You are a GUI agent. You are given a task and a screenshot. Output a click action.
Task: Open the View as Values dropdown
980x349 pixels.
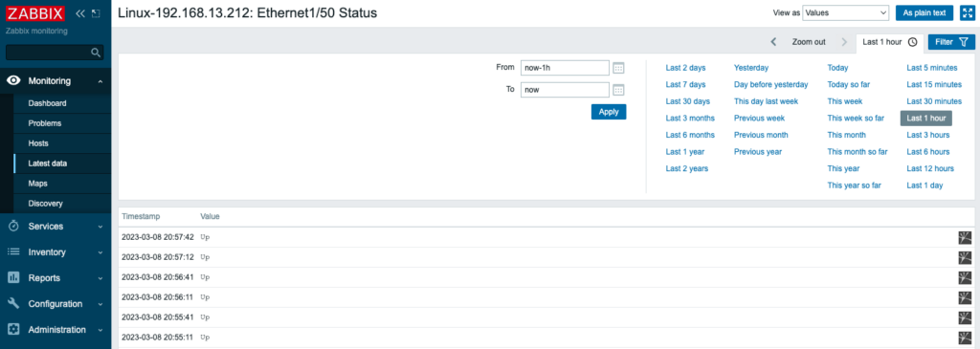(846, 13)
